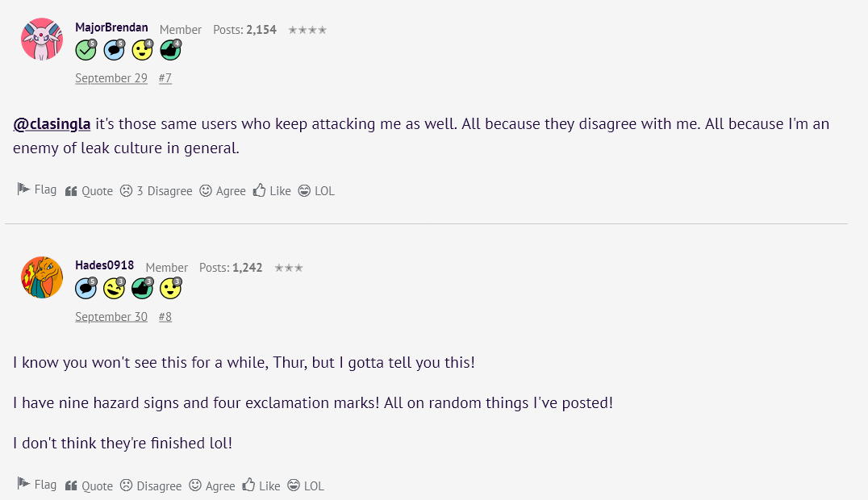The image size is (868, 500).
Task: Quote MajorBrendan's post
Action: point(89,191)
